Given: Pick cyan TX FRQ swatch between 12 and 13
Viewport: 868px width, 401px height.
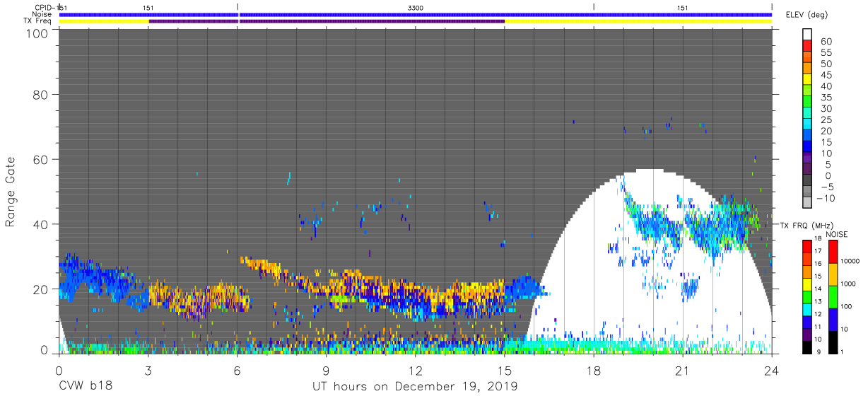Looking at the screenshot, I should (x=807, y=308).
